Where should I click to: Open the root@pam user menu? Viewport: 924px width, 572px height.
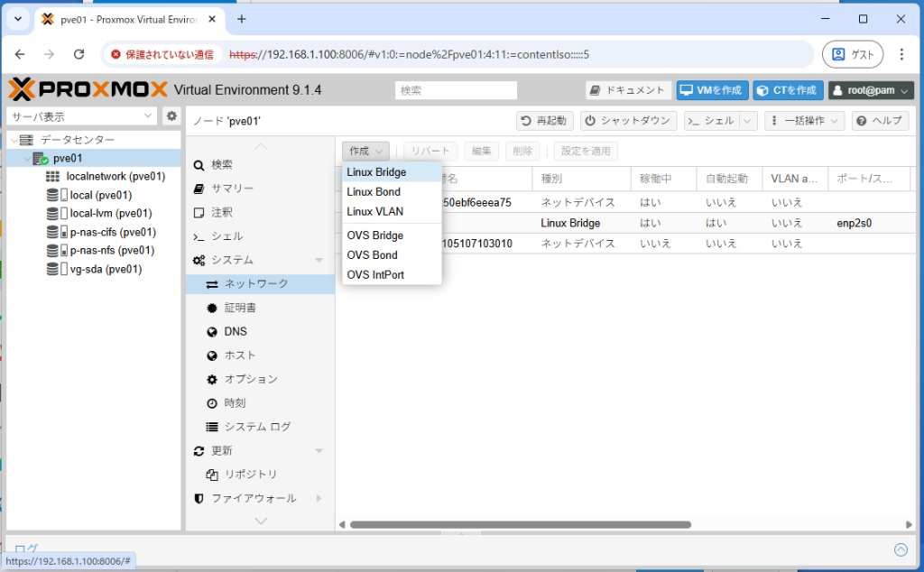coord(871,90)
